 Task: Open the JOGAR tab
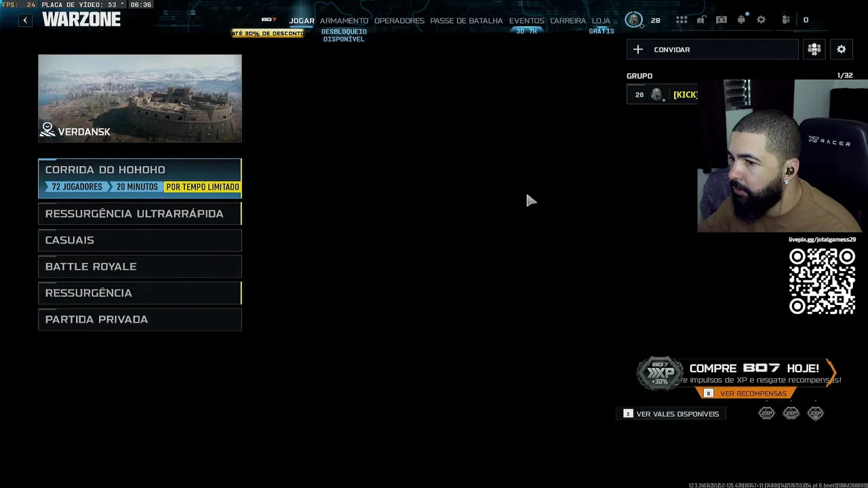point(302,21)
